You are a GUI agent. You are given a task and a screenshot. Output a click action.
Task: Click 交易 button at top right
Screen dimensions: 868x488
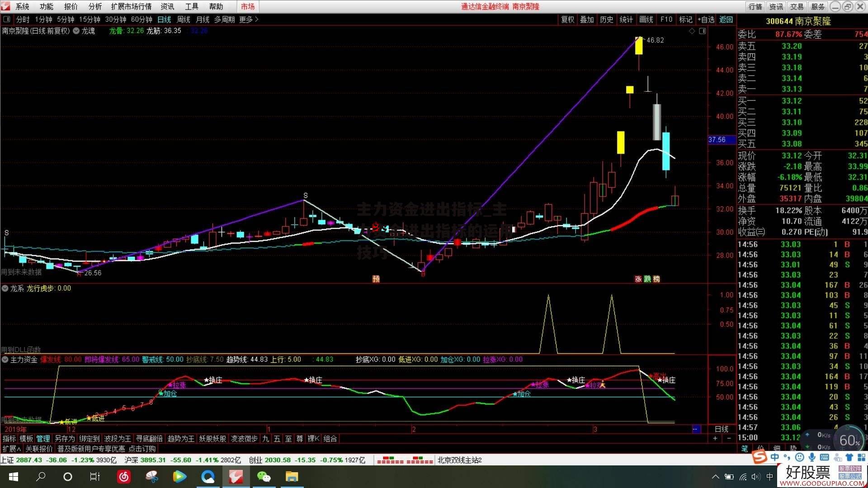pos(797,6)
